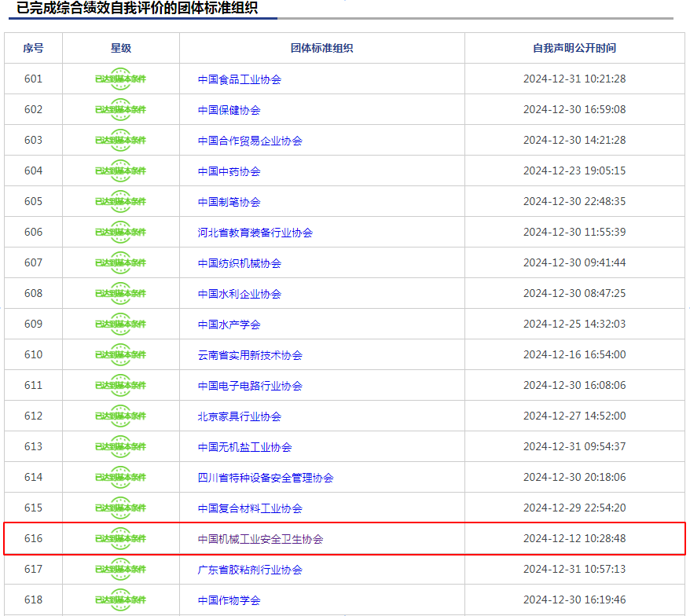Screen dimensions: 690x616
Task: Click serial number 601
Action: (x=34, y=79)
